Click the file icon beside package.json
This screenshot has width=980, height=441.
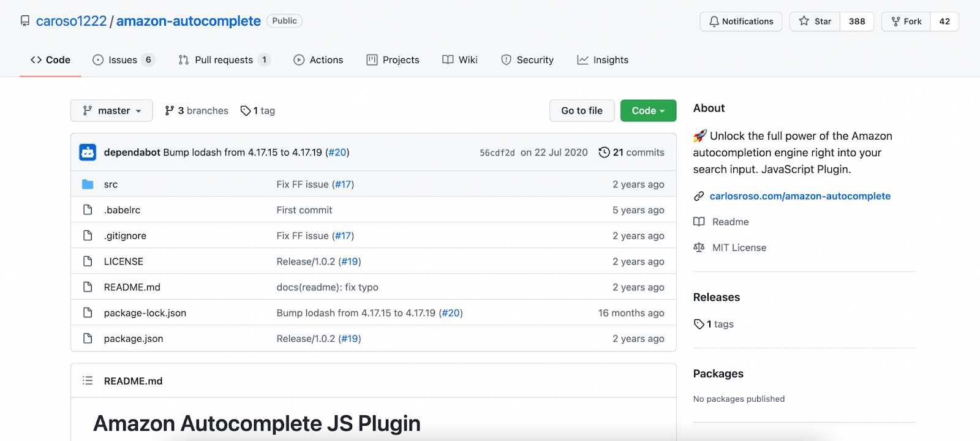(88, 339)
